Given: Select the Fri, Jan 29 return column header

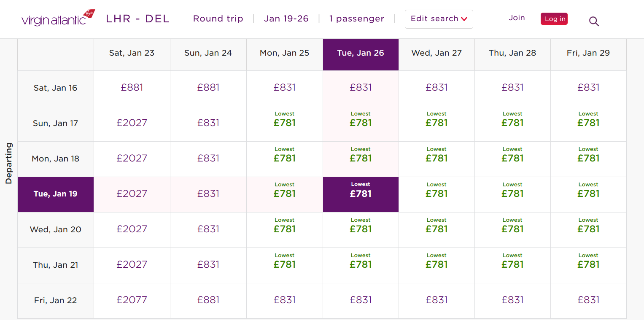Looking at the screenshot, I should tap(588, 53).
